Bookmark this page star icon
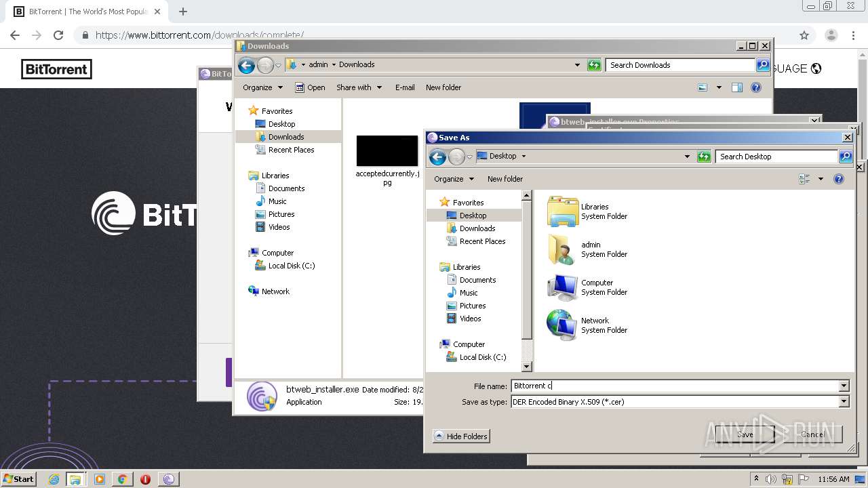Viewport: 868px width, 488px height. 804,35
